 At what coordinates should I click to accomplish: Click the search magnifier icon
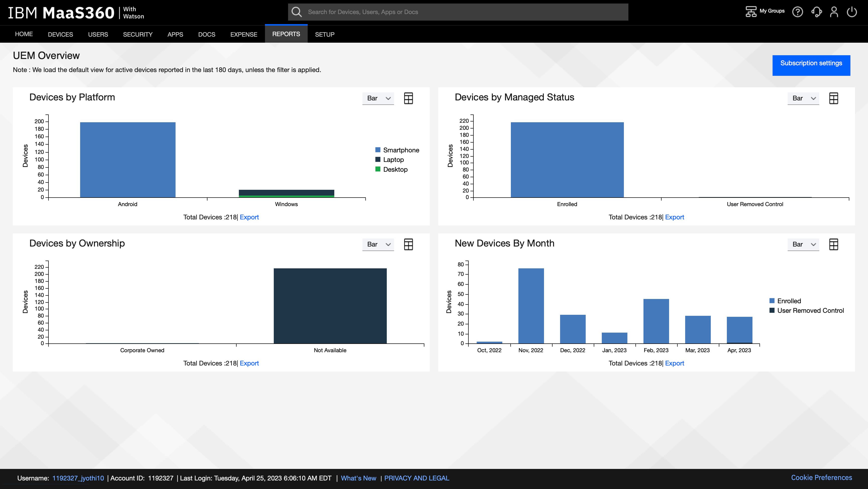pos(297,12)
